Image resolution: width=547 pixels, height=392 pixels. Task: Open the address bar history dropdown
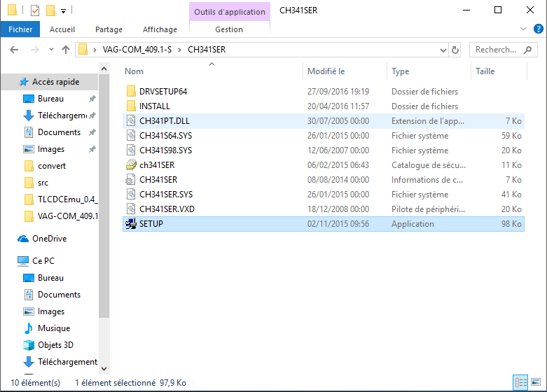click(443, 50)
